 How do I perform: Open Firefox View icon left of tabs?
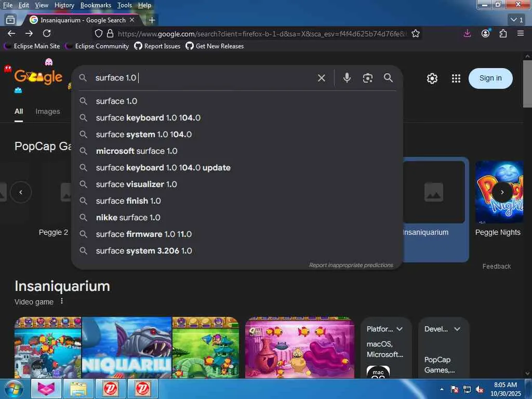[x=10, y=20]
